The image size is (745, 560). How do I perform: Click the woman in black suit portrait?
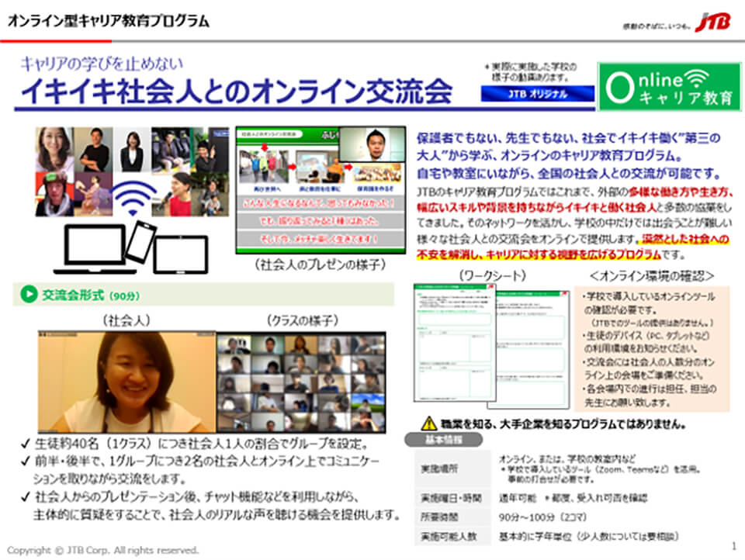pyautogui.click(x=132, y=150)
